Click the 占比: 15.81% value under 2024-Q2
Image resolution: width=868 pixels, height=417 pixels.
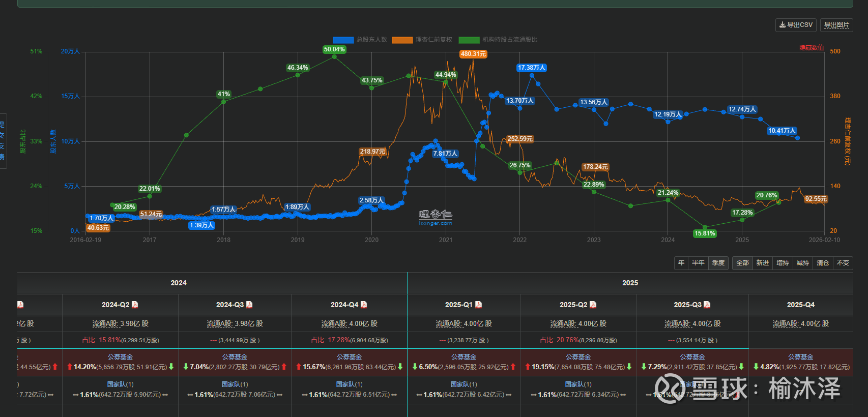pyautogui.click(x=102, y=340)
